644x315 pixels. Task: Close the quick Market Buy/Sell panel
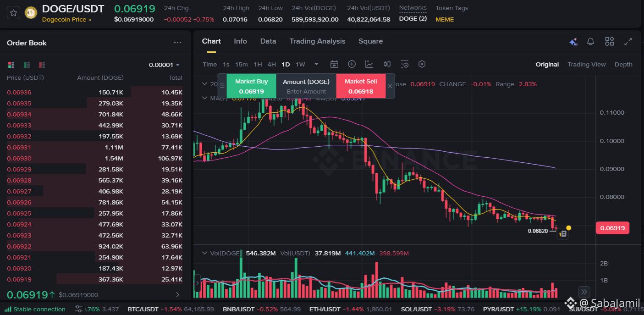(x=390, y=86)
